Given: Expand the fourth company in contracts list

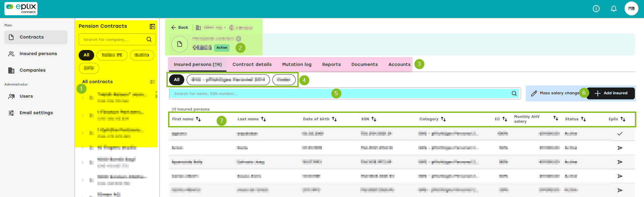Looking at the screenshot, I should (x=83, y=148).
